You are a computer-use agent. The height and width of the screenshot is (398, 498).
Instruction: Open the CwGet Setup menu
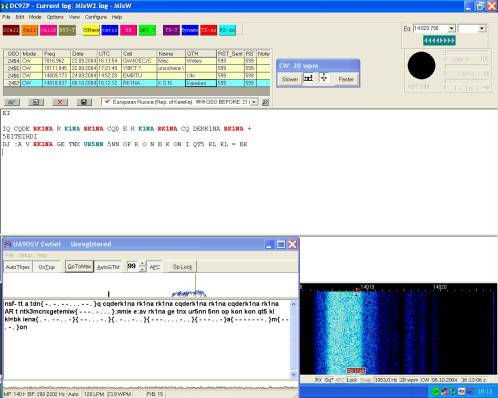click(x=25, y=255)
